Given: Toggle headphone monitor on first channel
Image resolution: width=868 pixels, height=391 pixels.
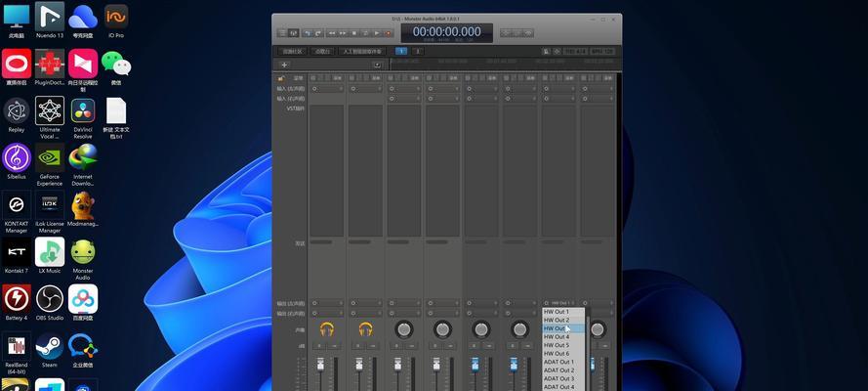Looking at the screenshot, I should pos(327,330).
